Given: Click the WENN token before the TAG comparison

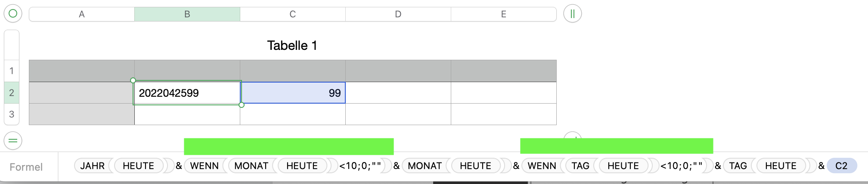Looking at the screenshot, I should click(542, 166).
